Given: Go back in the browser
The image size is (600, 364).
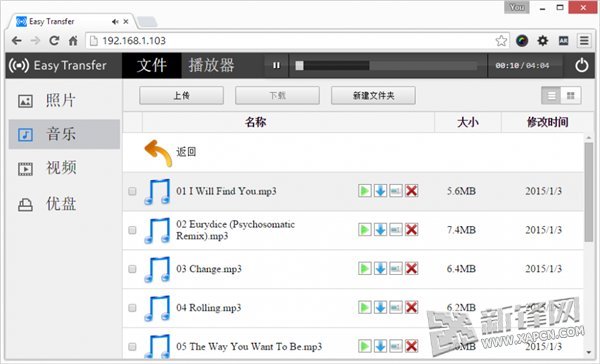Looking at the screenshot, I should (x=17, y=41).
